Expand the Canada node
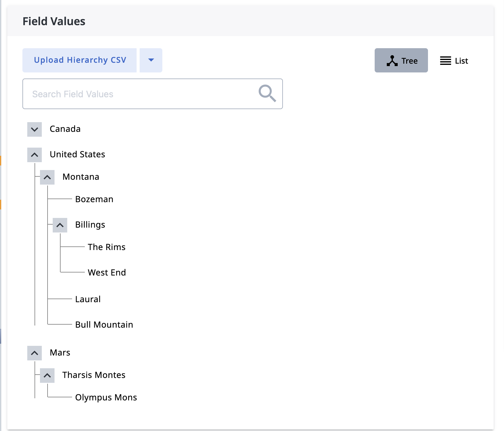This screenshot has height=431, width=504. coord(35,129)
